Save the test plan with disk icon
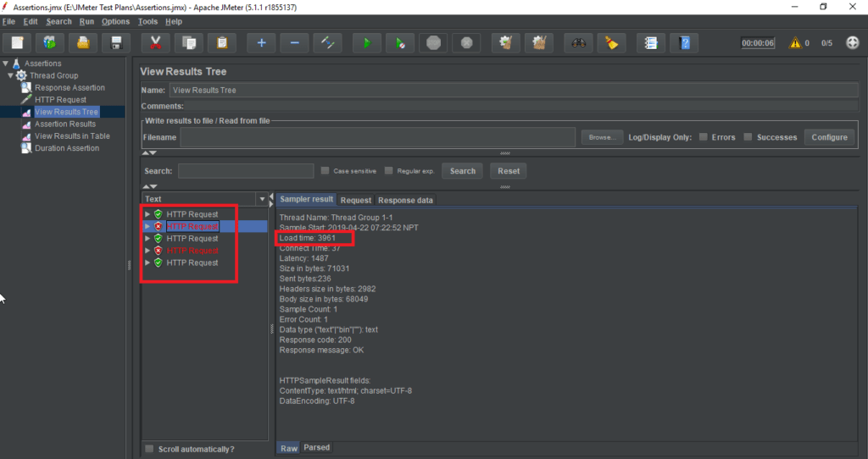The image size is (868, 459). [x=116, y=43]
